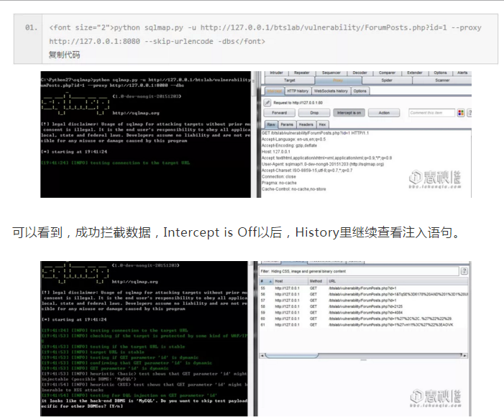The image size is (504, 420).
Task: Show the Headers request view
Action: (x=306, y=124)
